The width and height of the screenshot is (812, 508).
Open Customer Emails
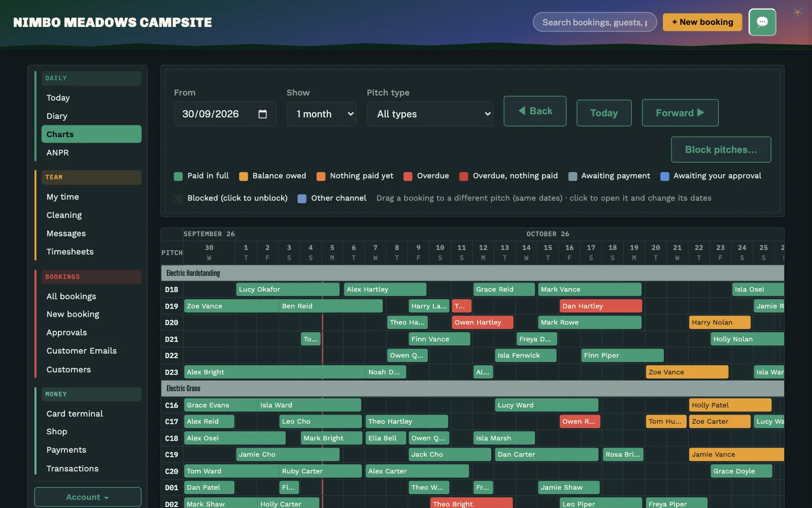pos(91,351)
